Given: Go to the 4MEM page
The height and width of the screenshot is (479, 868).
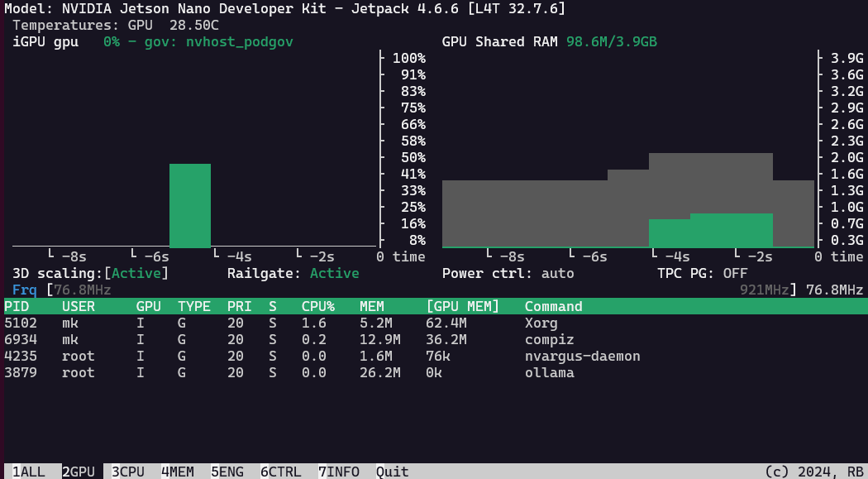Looking at the screenshot, I should pos(178,472).
